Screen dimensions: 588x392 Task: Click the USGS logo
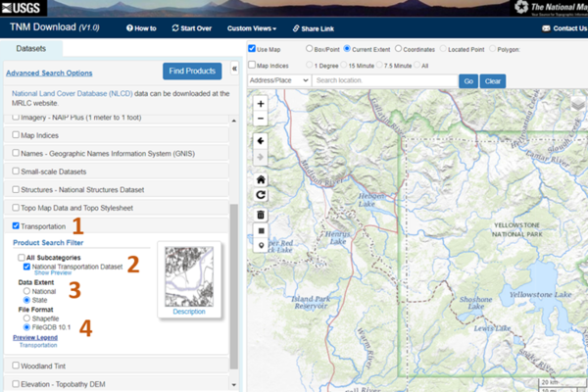click(22, 8)
